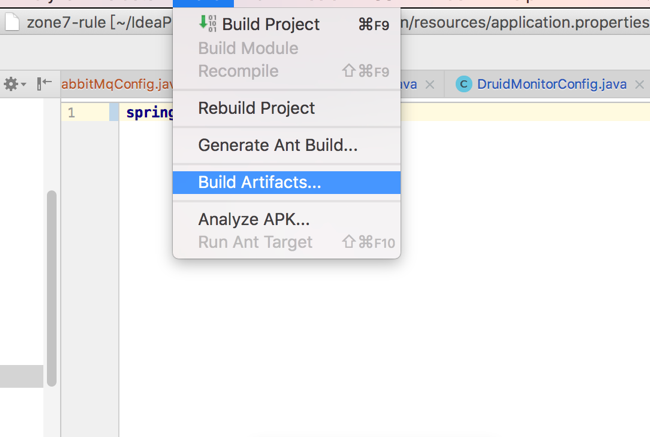Place cursor in editor line one text
Viewport: 650px width, 437px height.
[x=150, y=113]
